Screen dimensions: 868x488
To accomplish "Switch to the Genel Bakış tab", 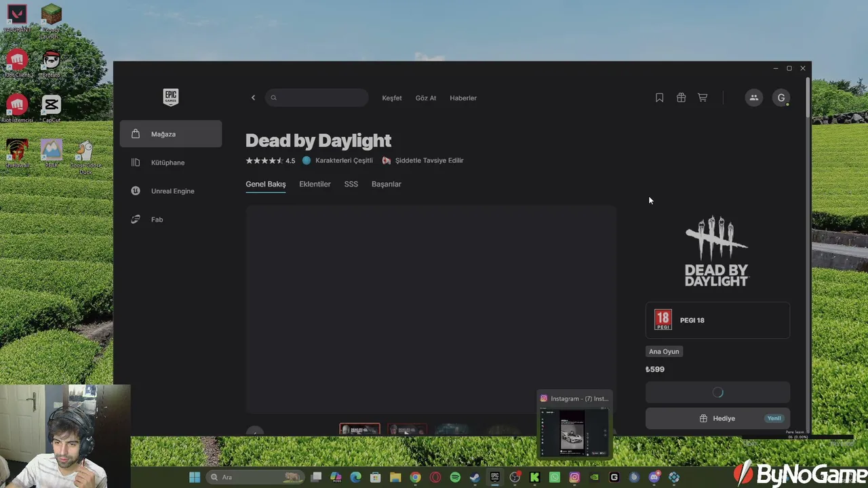I will pos(266,184).
